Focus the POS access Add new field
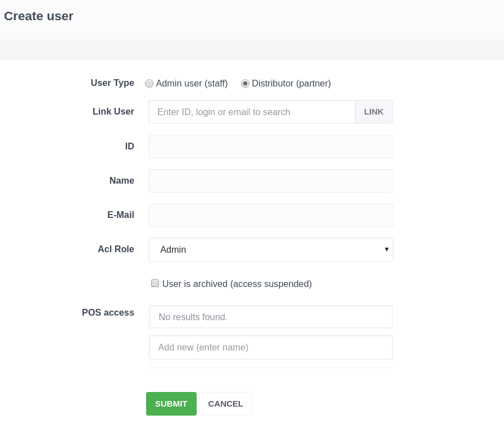Viewport: 504px width, 433px height. [x=270, y=347]
